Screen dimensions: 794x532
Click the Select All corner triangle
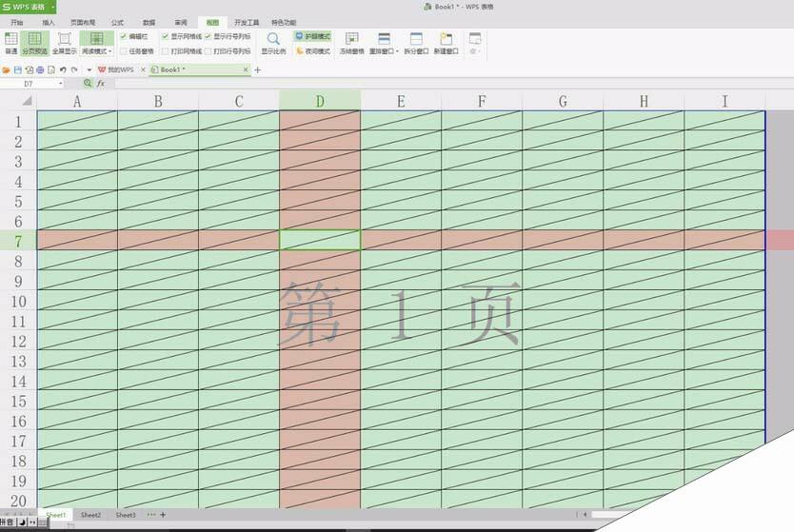27,101
